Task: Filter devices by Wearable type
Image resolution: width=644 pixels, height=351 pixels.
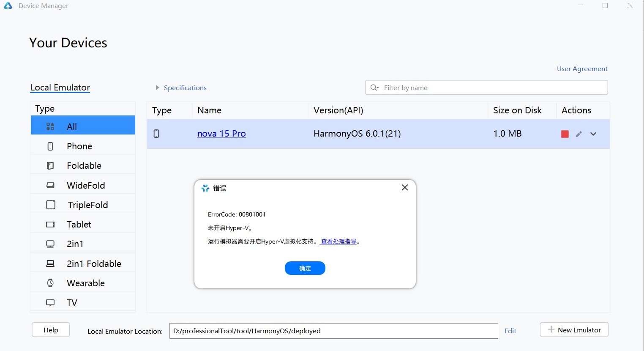Action: point(83,283)
